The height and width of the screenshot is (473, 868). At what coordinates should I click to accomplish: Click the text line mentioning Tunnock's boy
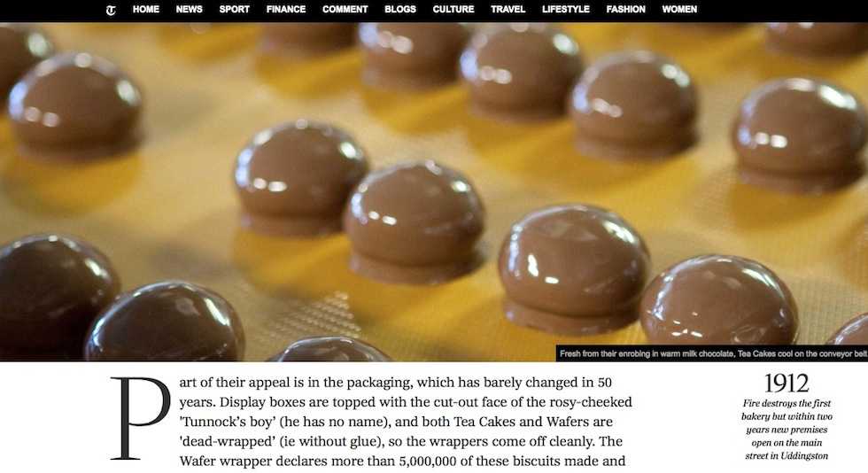(397, 422)
